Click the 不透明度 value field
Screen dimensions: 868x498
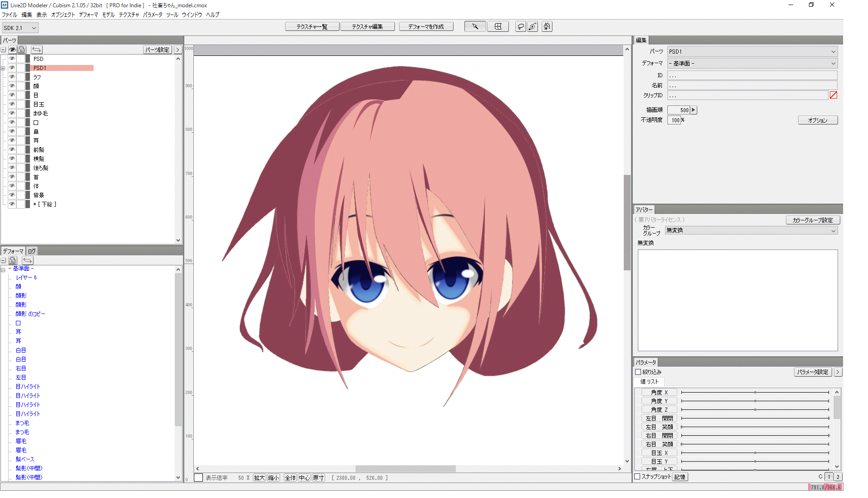tap(674, 120)
